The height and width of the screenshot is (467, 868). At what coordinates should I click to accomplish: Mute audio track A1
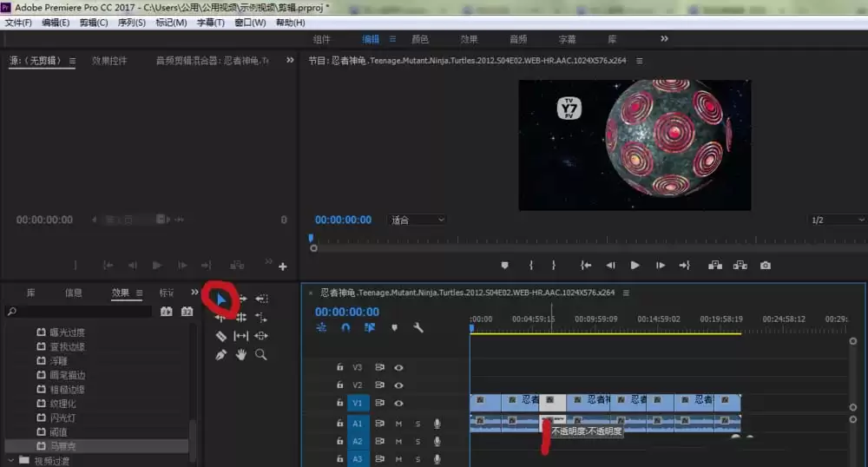[399, 424]
